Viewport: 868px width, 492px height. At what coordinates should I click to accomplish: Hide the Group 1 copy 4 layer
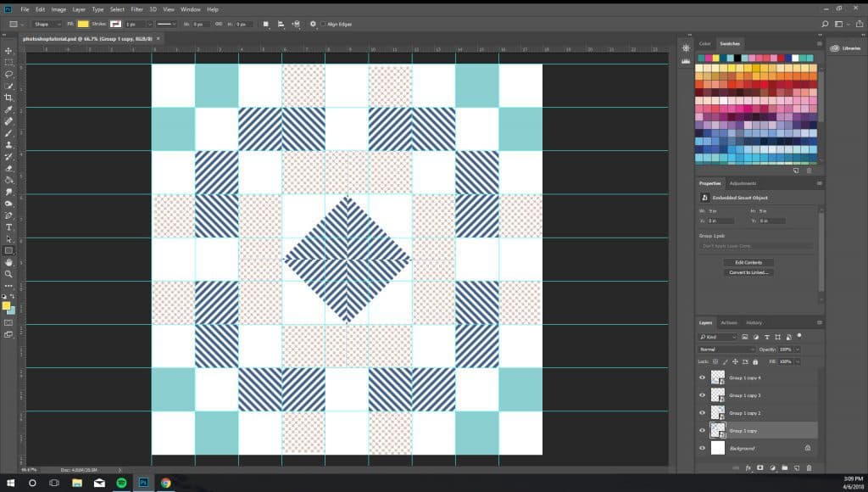(x=702, y=377)
